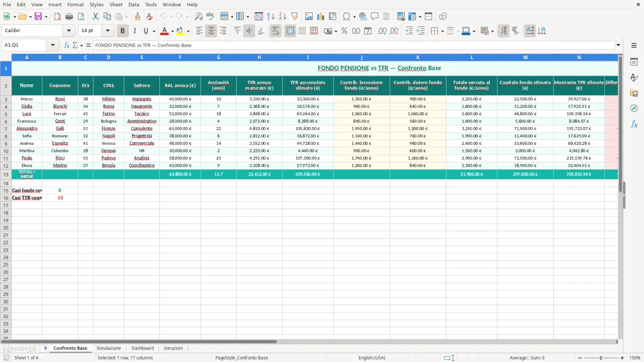Open the background color dropdown arrow
The image size is (644, 362).
point(187,31)
